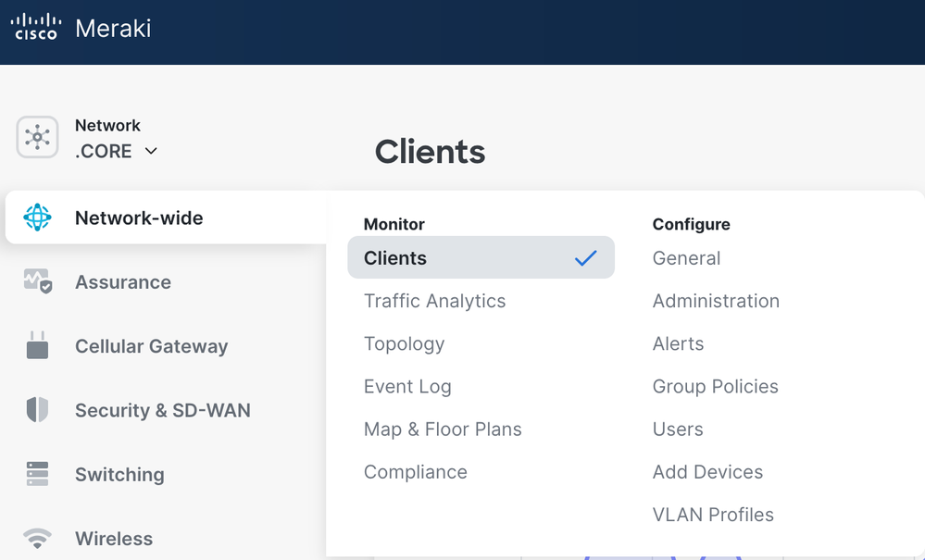Click the Cellular Gateway device icon
The width and height of the screenshot is (925, 560).
pos(37,345)
